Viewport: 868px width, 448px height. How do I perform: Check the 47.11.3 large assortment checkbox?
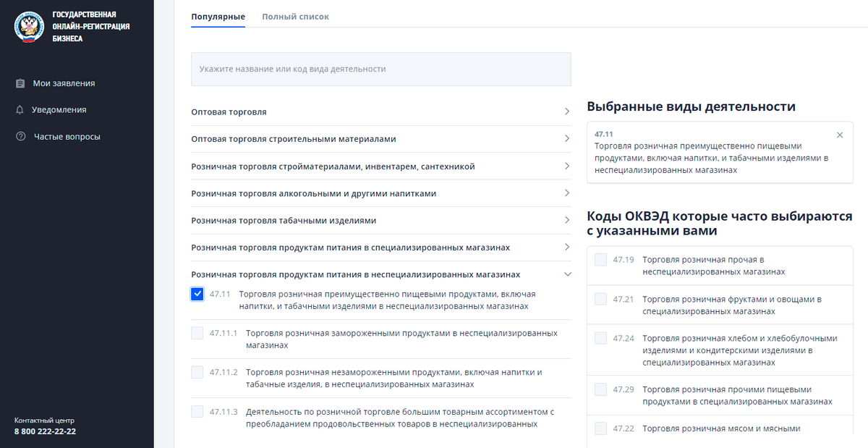197,411
